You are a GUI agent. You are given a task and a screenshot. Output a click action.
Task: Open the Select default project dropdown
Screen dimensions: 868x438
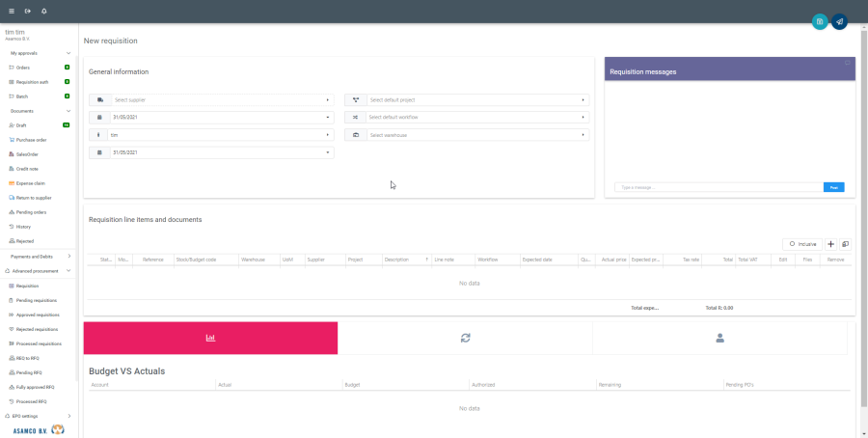click(476, 99)
